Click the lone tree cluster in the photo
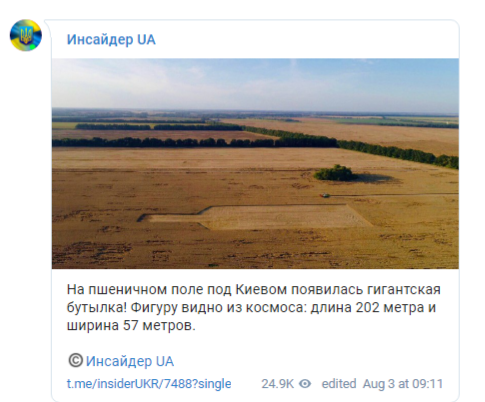Image resolution: width=485 pixels, height=402 pixels. point(334,173)
